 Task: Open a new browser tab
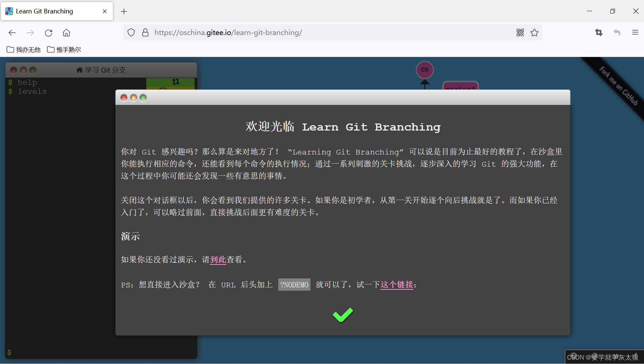click(124, 11)
